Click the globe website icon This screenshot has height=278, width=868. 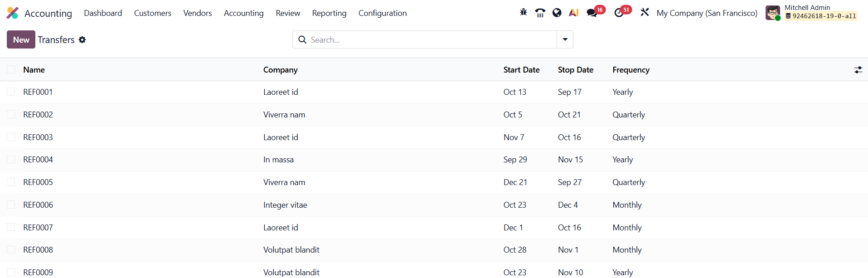click(x=557, y=13)
